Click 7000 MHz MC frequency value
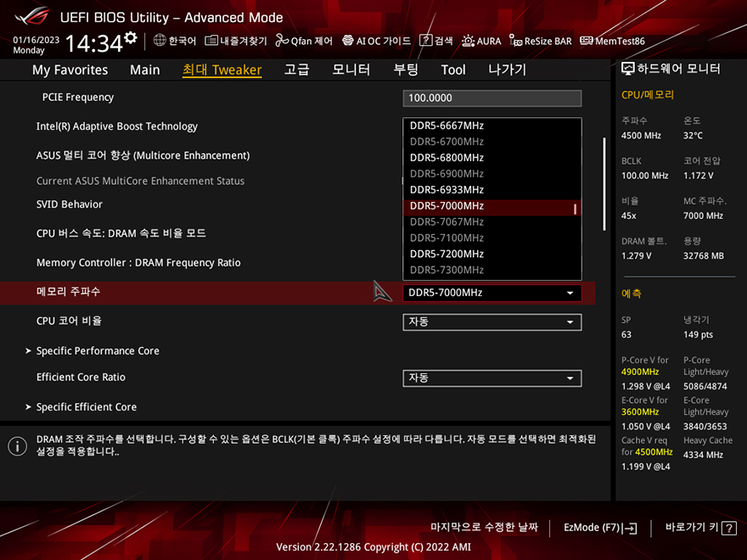747x560 pixels. [x=703, y=216]
